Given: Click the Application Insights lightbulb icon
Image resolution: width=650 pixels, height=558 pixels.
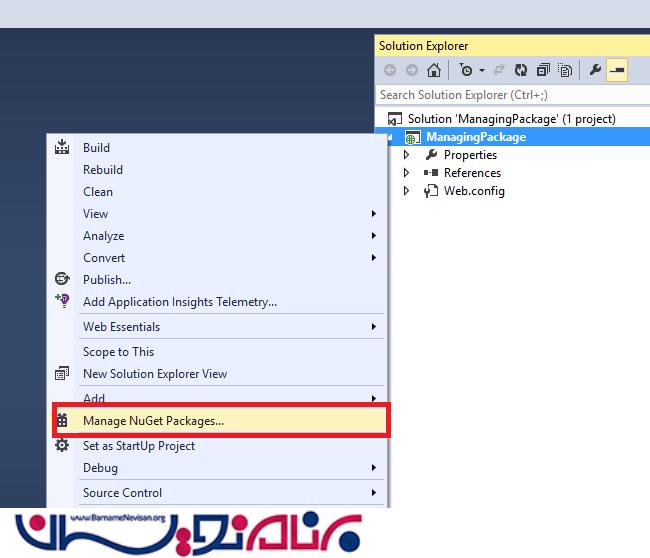Looking at the screenshot, I should (x=62, y=301).
